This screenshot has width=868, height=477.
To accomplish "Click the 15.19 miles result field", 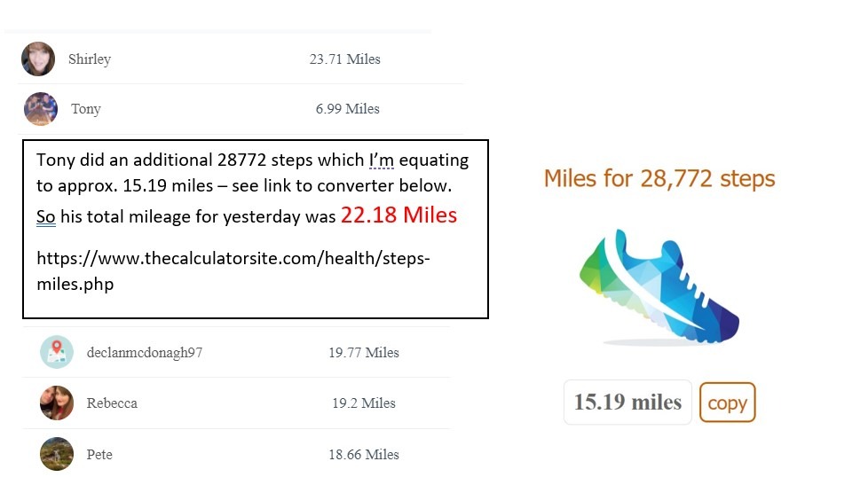I will pos(627,403).
